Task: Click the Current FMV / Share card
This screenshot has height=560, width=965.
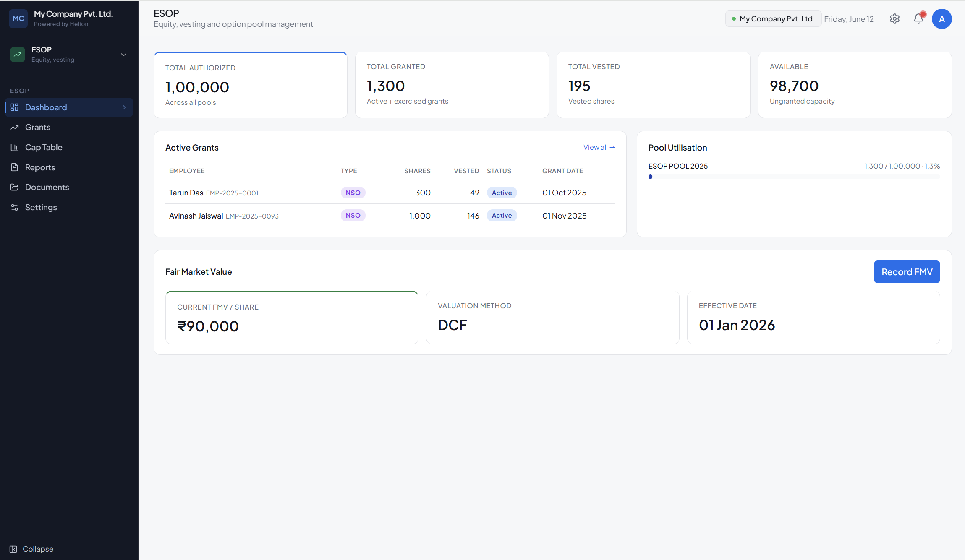Action: tap(292, 318)
